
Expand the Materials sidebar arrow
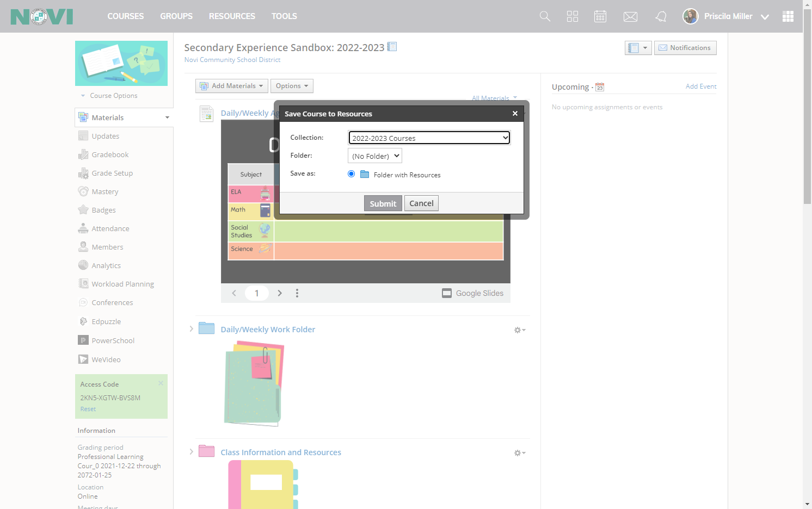pyautogui.click(x=167, y=117)
